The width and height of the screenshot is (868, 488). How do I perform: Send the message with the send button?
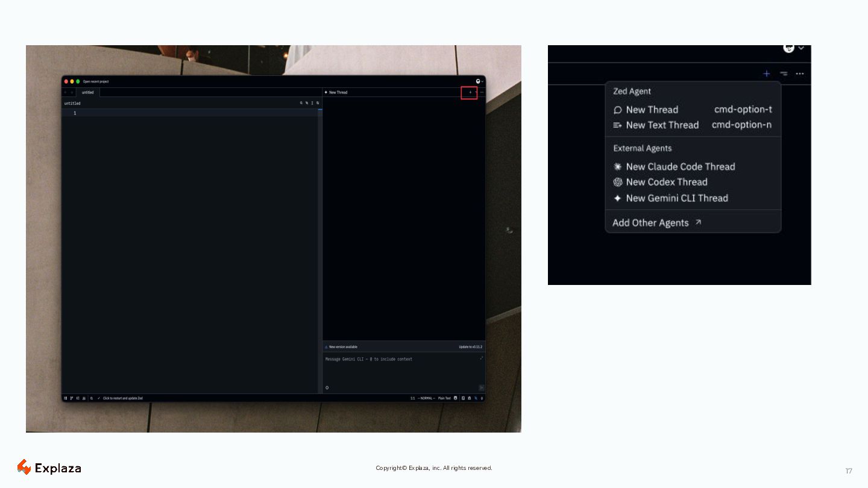(482, 387)
